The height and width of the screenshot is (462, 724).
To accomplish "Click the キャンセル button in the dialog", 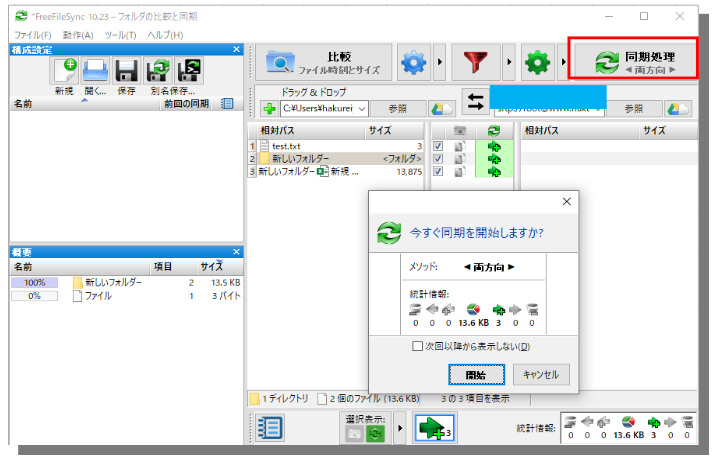I will [x=541, y=375].
